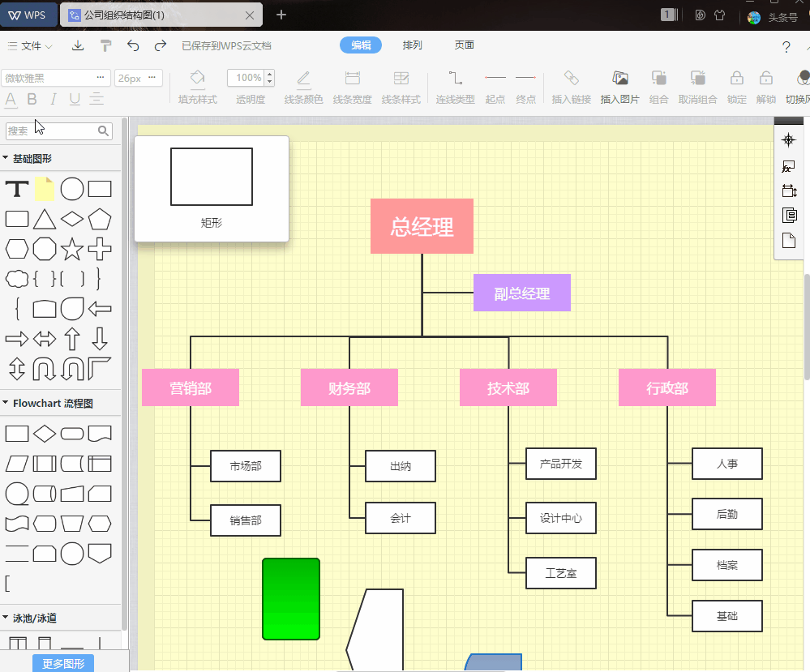Screen dimensions: 810x672
Task: Toggle italic text formatting
Action: tap(55, 99)
